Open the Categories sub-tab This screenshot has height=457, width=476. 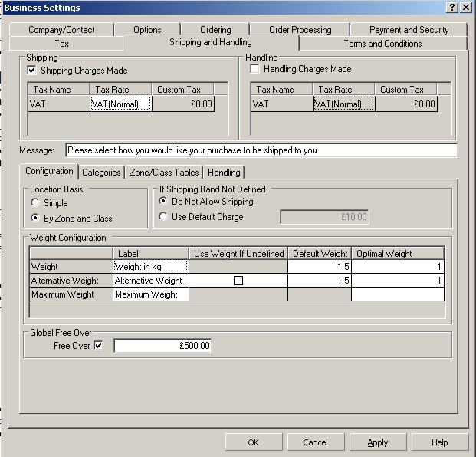[101, 173]
